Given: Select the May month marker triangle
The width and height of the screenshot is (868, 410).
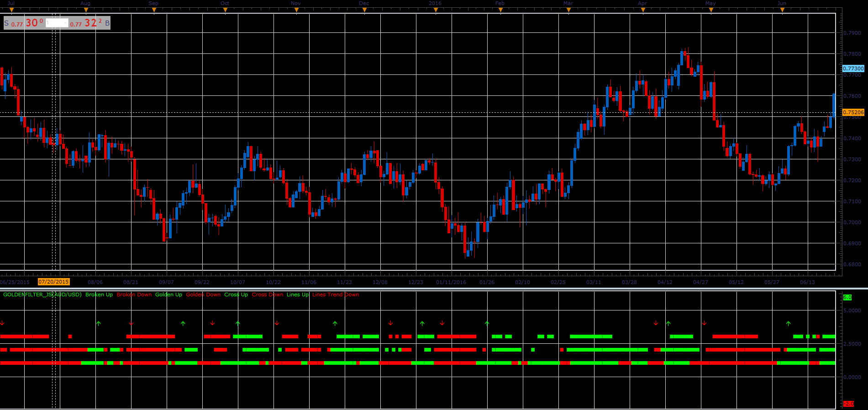Looking at the screenshot, I should point(711,10).
